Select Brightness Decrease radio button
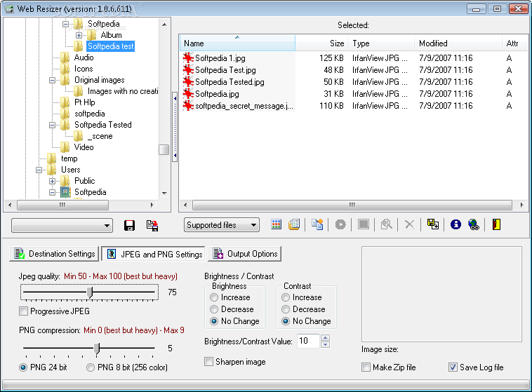Screen dimensions: 532x392 point(214,309)
